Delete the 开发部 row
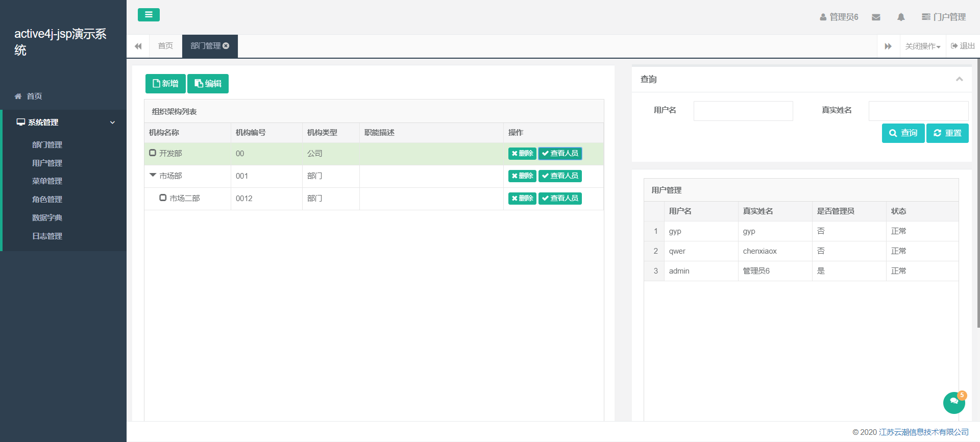The image size is (980, 442). pyautogui.click(x=522, y=154)
